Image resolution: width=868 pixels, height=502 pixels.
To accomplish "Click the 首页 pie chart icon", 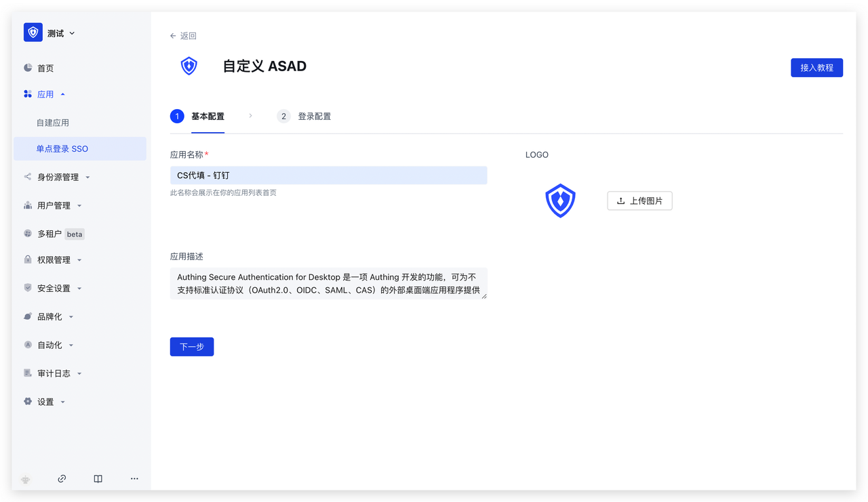I will [28, 68].
